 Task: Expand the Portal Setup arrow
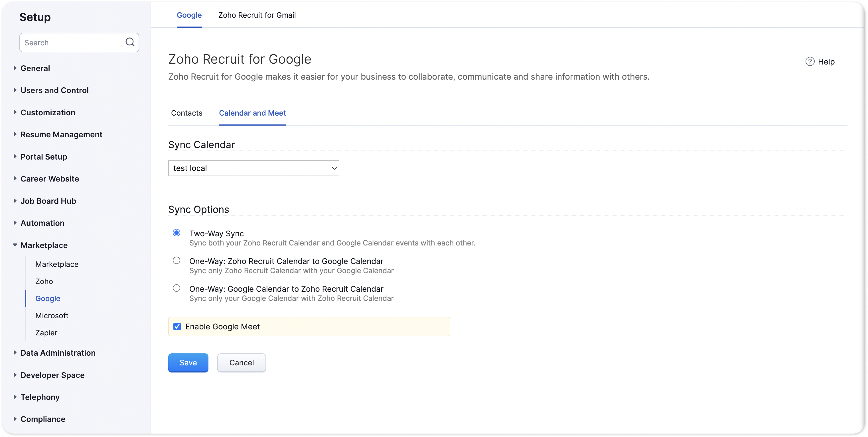pyautogui.click(x=15, y=156)
